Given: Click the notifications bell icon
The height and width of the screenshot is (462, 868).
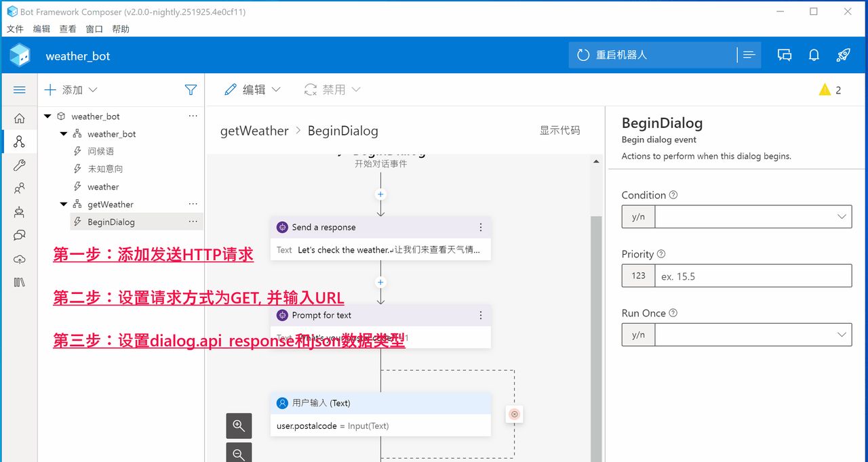Looking at the screenshot, I should [x=814, y=56].
